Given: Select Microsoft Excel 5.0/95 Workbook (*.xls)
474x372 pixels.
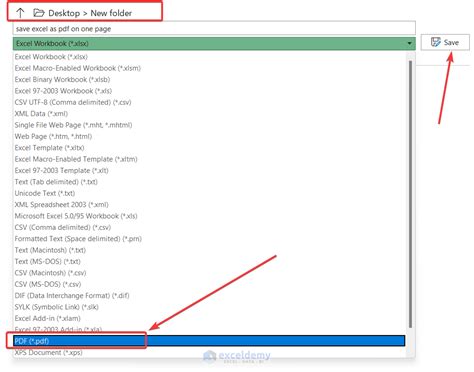Looking at the screenshot, I should coord(76,216).
